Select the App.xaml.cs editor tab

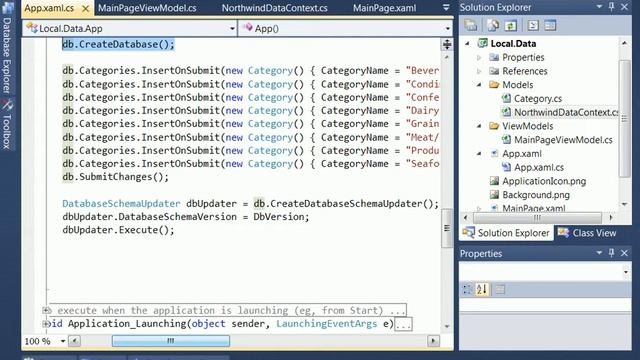49,8
